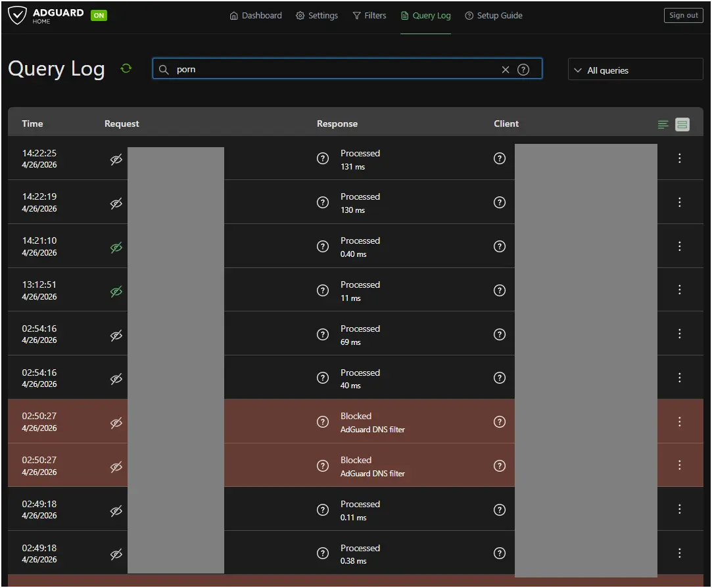Open the client info icon for the 14:21:10 row
Screen dimensions: 712x588
(x=500, y=246)
